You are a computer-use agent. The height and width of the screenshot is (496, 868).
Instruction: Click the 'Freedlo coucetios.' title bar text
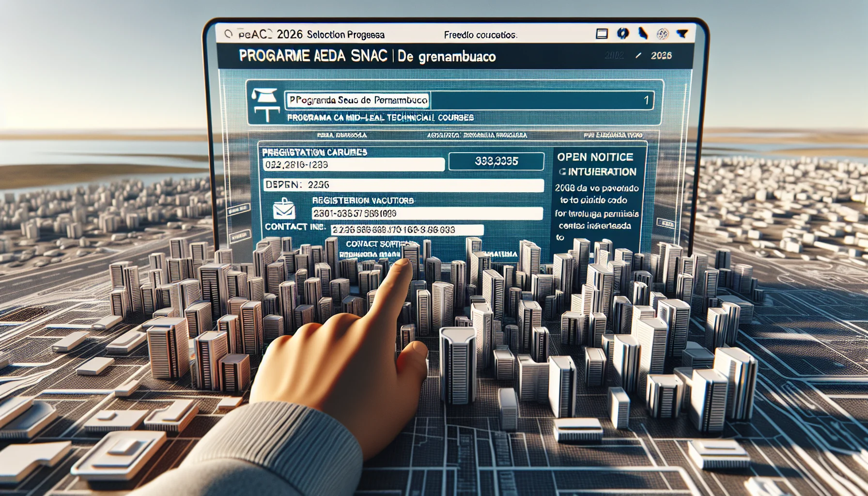tap(480, 35)
